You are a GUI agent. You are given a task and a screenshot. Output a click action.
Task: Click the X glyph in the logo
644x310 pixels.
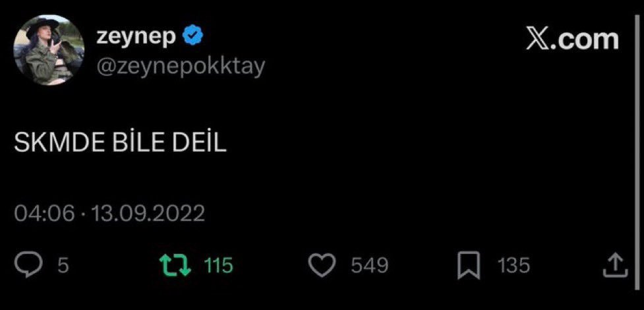click(x=538, y=40)
